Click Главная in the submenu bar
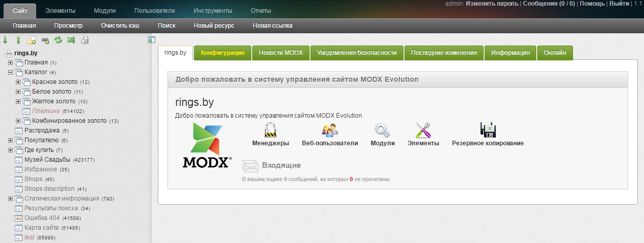This screenshot has height=243, width=644. (25, 26)
